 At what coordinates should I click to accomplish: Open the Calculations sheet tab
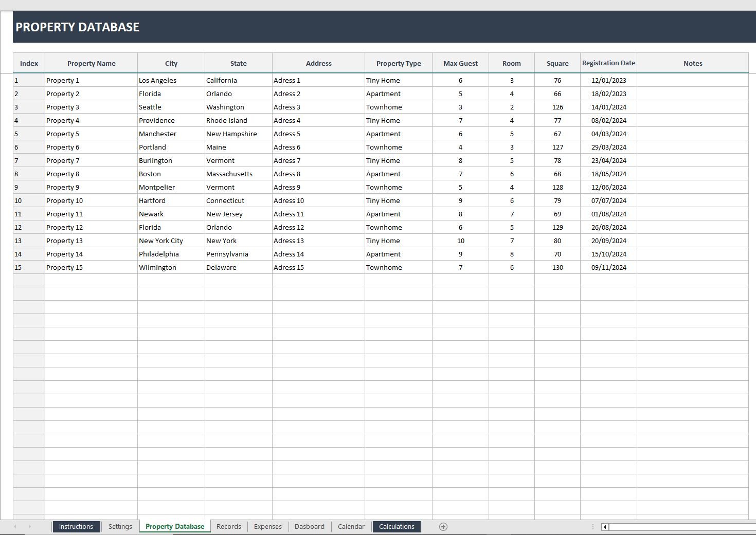point(396,527)
